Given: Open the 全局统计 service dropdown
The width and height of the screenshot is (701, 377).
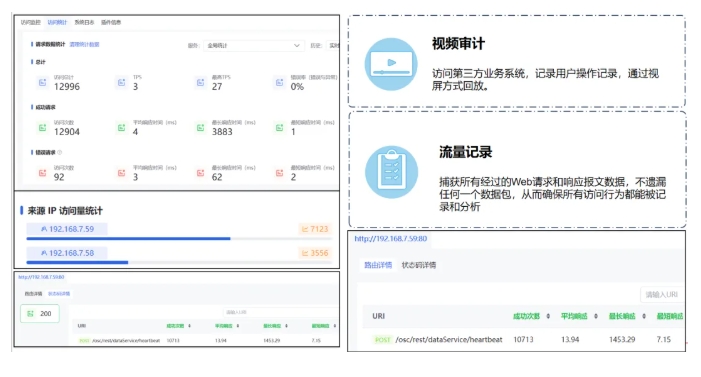Looking at the screenshot, I should pyautogui.click(x=253, y=46).
